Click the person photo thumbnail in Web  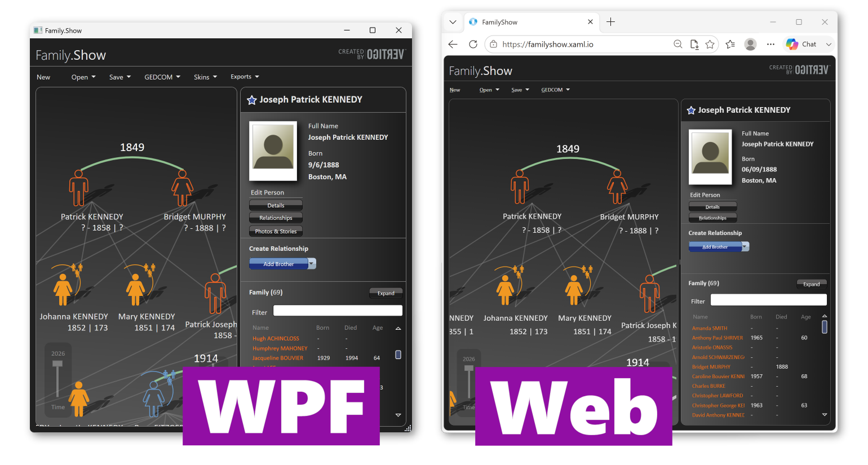[x=710, y=157]
